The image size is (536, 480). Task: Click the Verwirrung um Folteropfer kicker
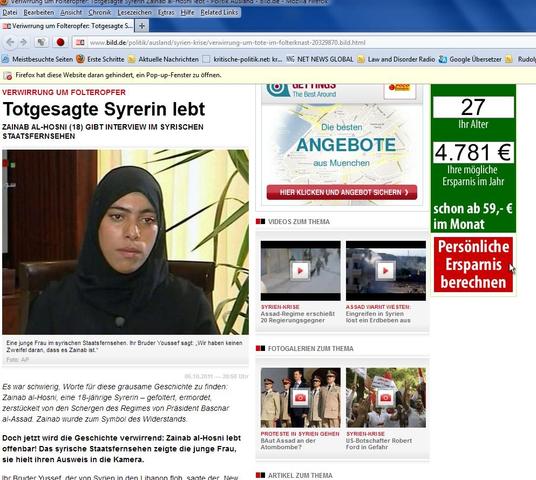click(64, 92)
